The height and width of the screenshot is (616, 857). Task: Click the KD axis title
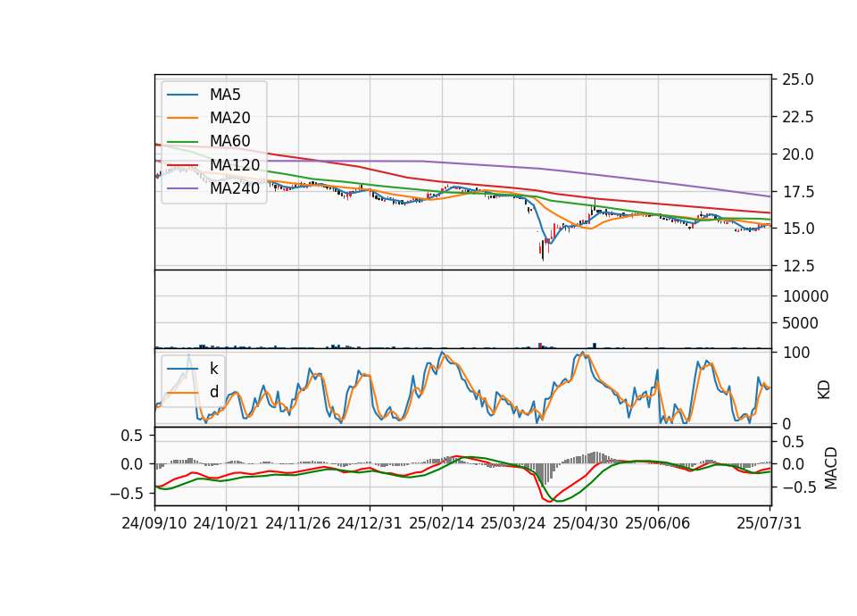(x=824, y=390)
